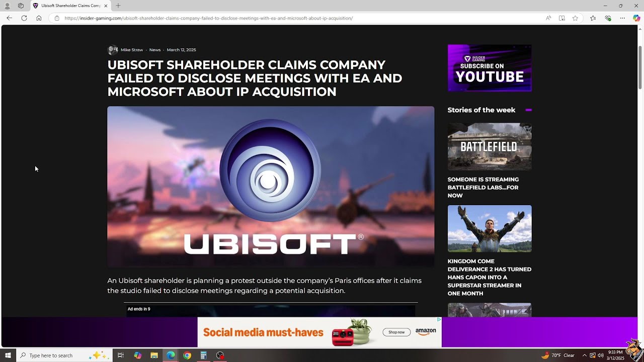Open Browser essentials
Image resolution: width=644 pixels, height=362 pixels.
pyautogui.click(x=608, y=18)
